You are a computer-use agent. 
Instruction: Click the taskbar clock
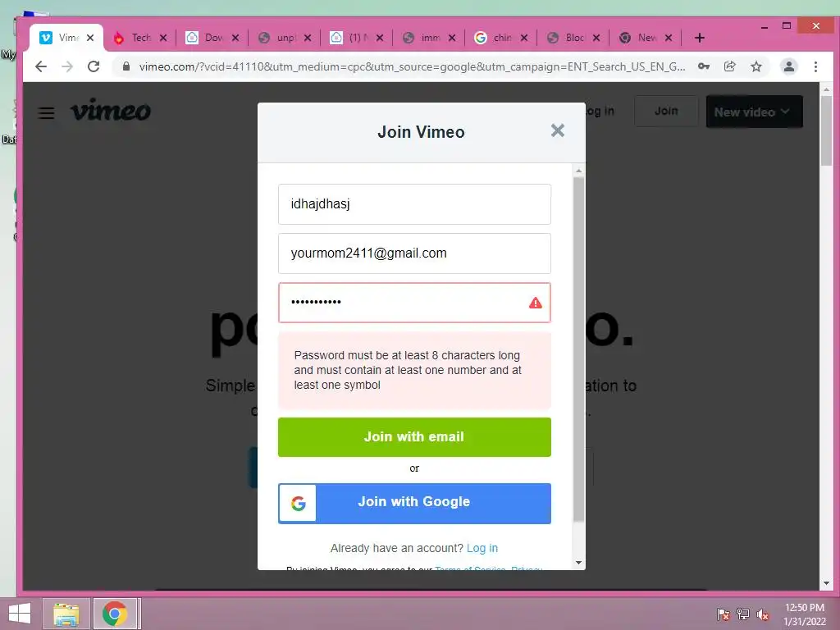[804, 614]
